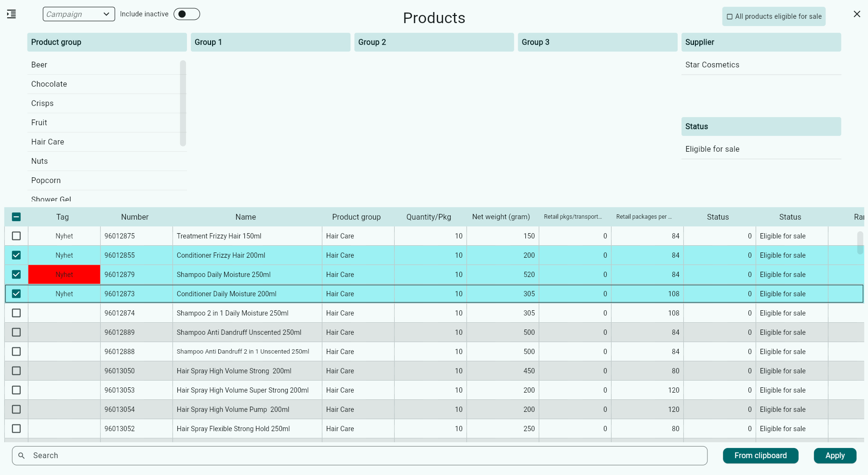868x475 pixels.
Task: Click Shampoo 2 in 1 Daily Moisture 250ml
Action: pos(232,313)
